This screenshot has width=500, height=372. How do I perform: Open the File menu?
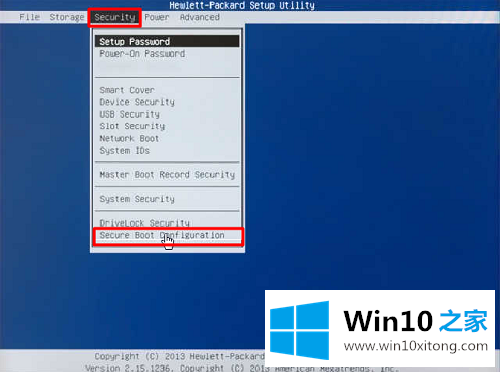[30, 17]
